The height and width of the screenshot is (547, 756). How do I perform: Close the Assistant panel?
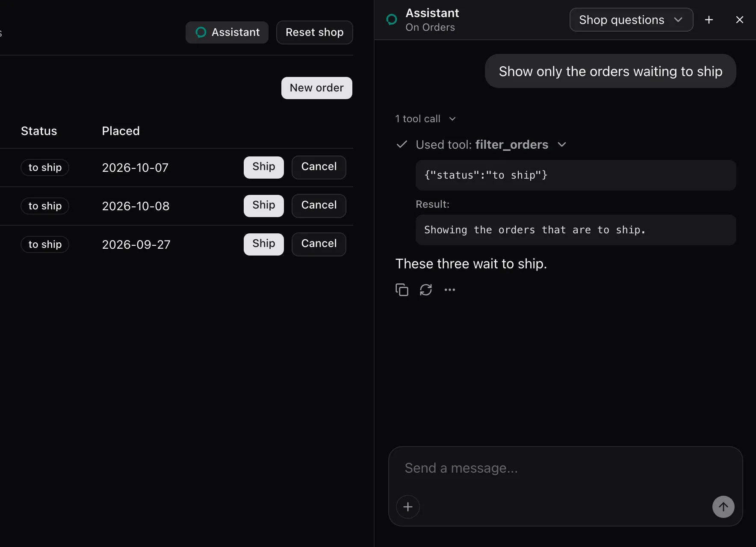coord(740,20)
